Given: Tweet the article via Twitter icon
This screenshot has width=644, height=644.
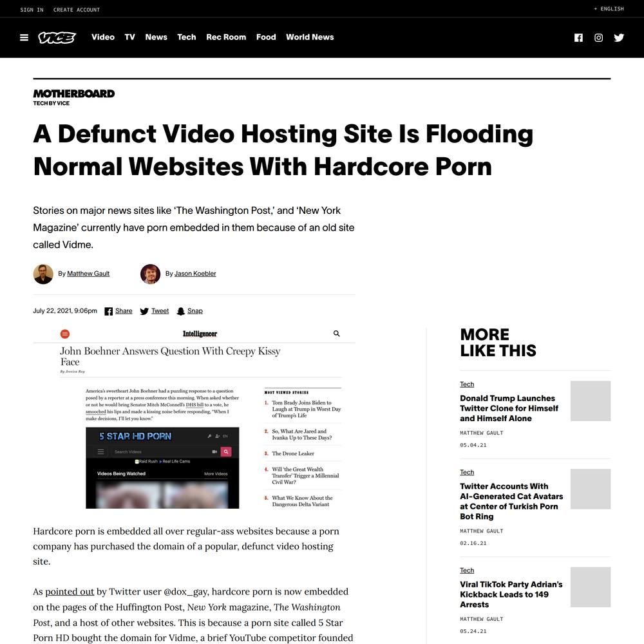Looking at the screenshot, I should tap(144, 311).
